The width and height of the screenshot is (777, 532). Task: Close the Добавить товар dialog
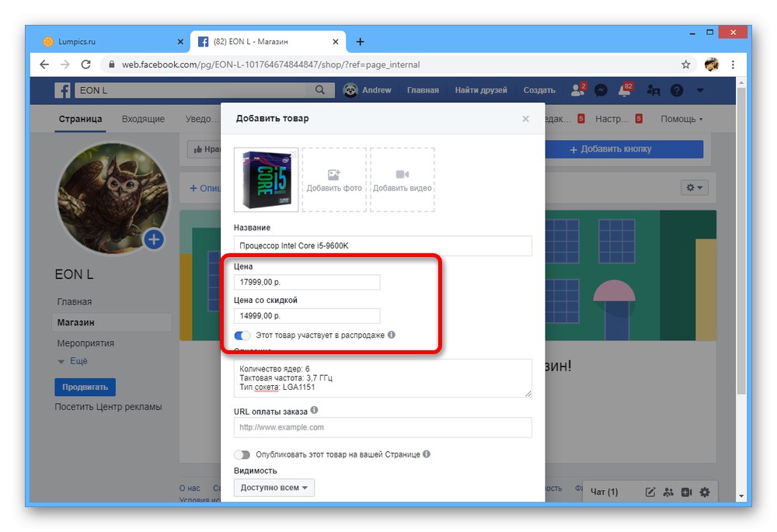click(526, 118)
